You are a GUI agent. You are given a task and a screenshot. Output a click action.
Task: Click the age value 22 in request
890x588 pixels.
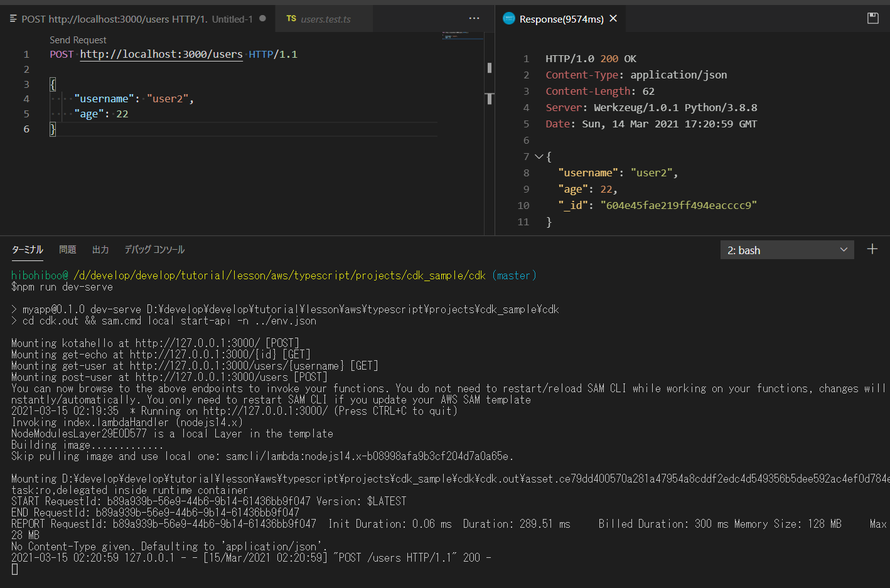[122, 114]
